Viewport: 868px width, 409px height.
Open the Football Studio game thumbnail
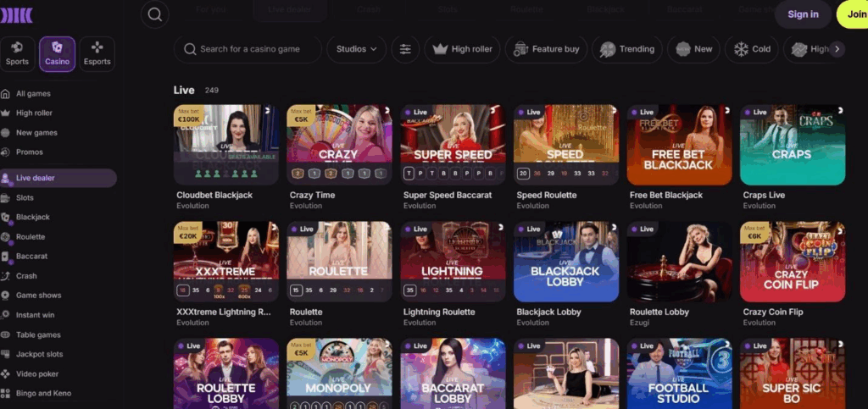[679, 373]
